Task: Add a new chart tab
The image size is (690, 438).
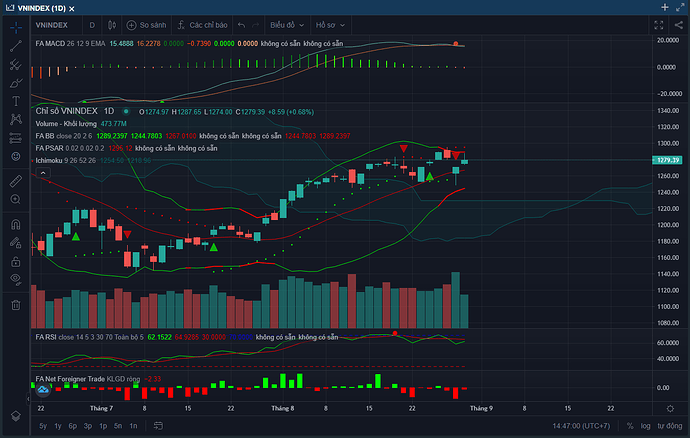Action: pos(664,7)
